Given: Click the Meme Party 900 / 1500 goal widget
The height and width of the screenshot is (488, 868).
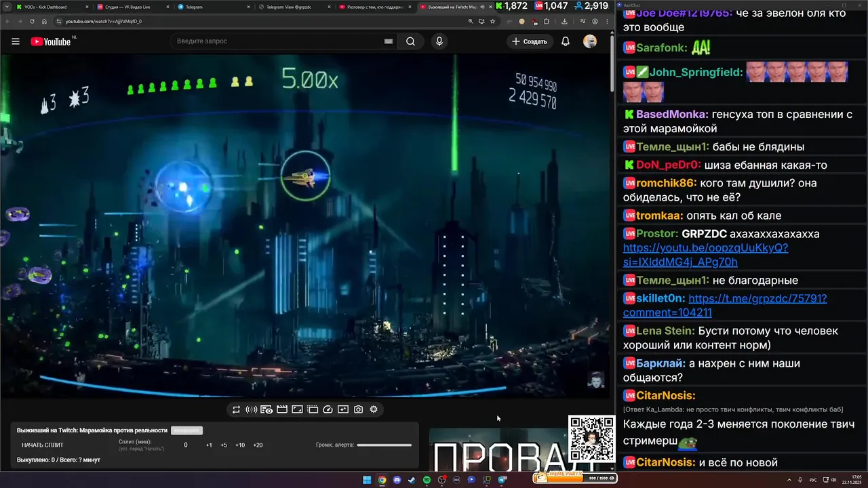Looking at the screenshot, I should point(575,479).
